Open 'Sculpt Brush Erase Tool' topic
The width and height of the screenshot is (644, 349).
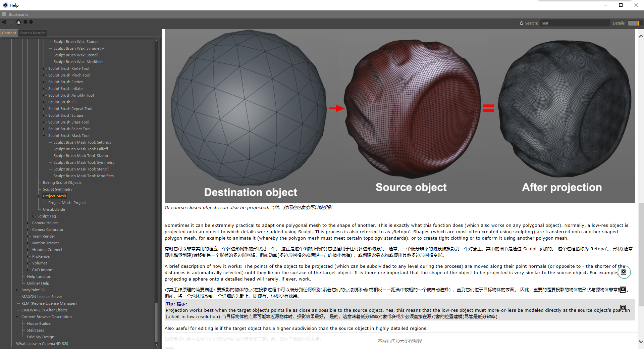(69, 122)
